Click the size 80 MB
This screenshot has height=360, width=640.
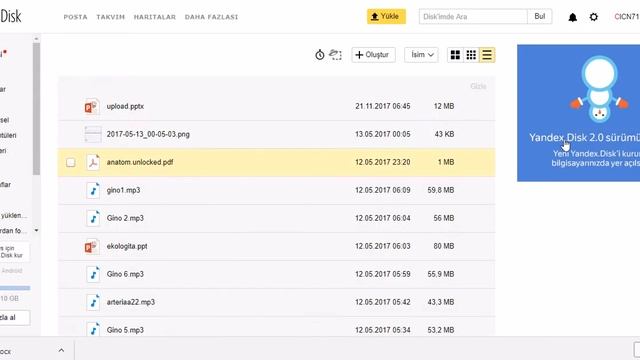(444, 246)
